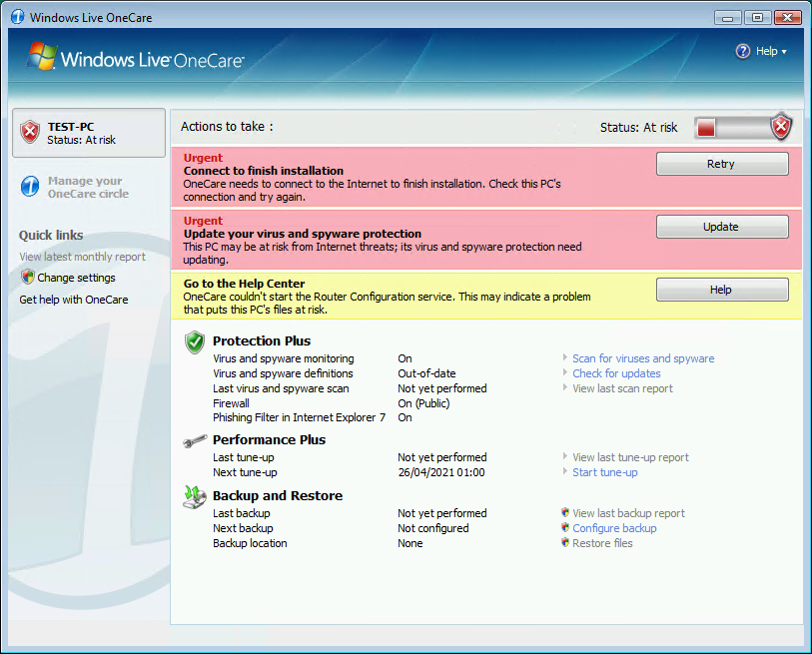
Task: Click 'Connect to finish installation' heading
Action: tap(264, 171)
